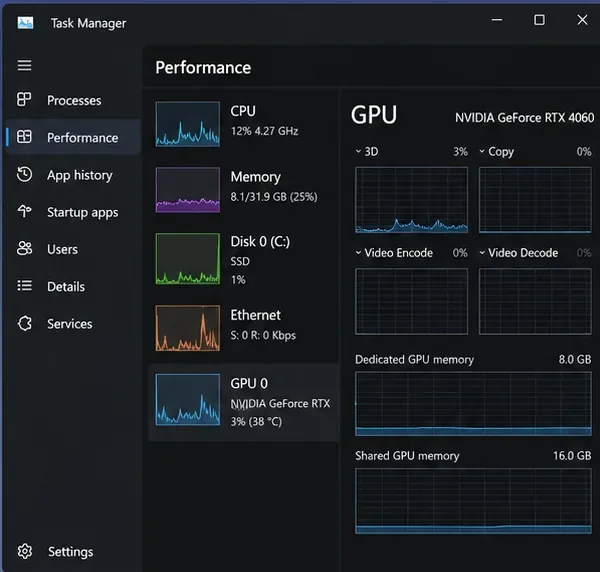
Task: Select the Memory usage mini graph
Action: click(x=188, y=189)
